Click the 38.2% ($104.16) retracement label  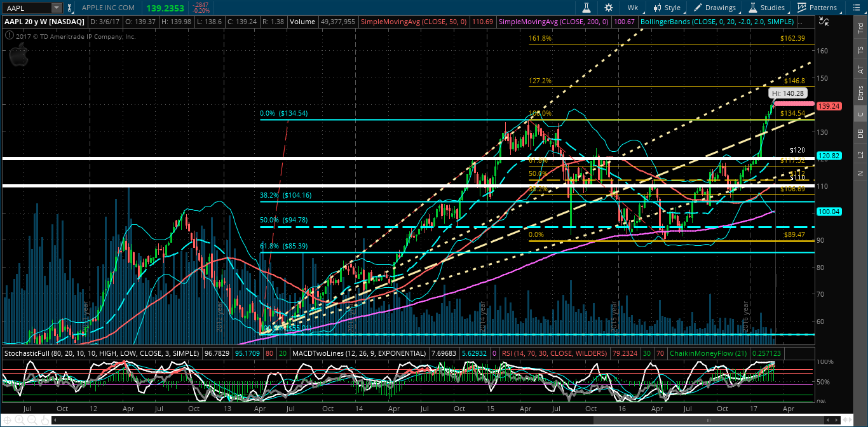pyautogui.click(x=284, y=196)
